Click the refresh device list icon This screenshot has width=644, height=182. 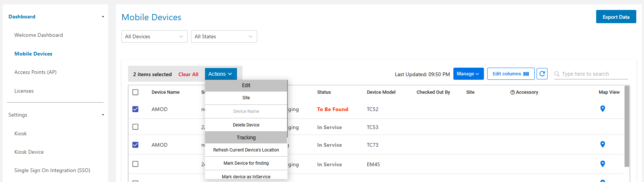tap(542, 74)
